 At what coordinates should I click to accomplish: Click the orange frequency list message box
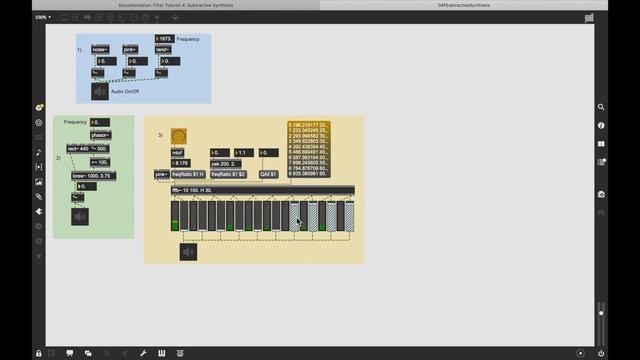click(309, 149)
